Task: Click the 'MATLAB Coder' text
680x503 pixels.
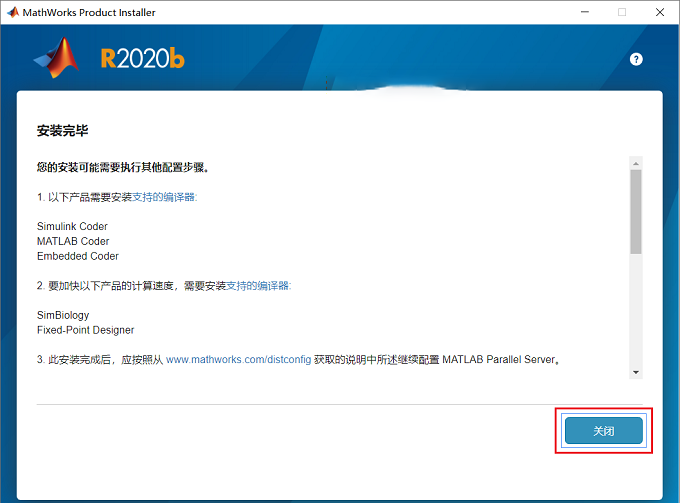Action: pos(73,241)
